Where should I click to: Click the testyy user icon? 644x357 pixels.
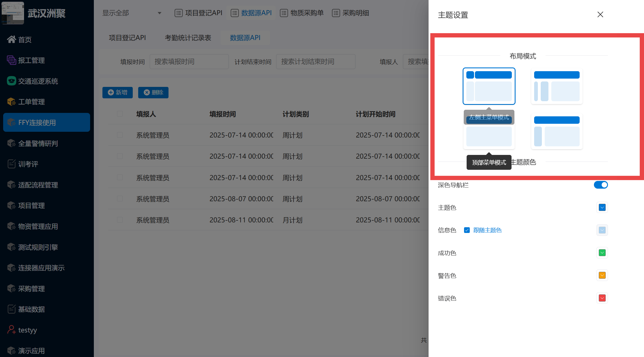click(x=11, y=330)
